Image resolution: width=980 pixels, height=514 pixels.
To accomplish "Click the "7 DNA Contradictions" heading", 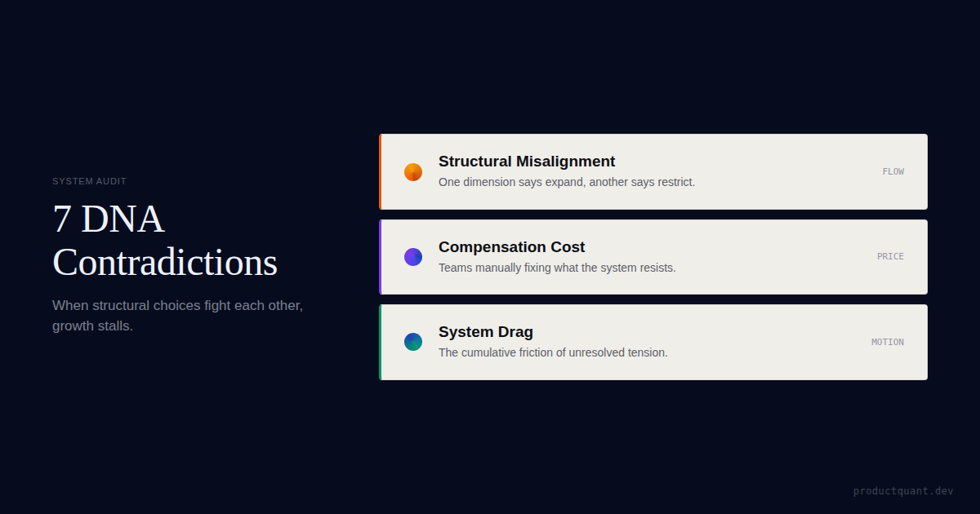I will click(x=165, y=241).
